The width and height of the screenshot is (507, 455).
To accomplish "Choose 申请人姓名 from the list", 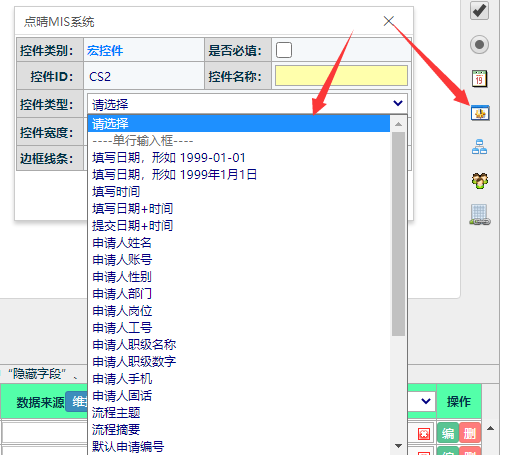I will point(122,243).
